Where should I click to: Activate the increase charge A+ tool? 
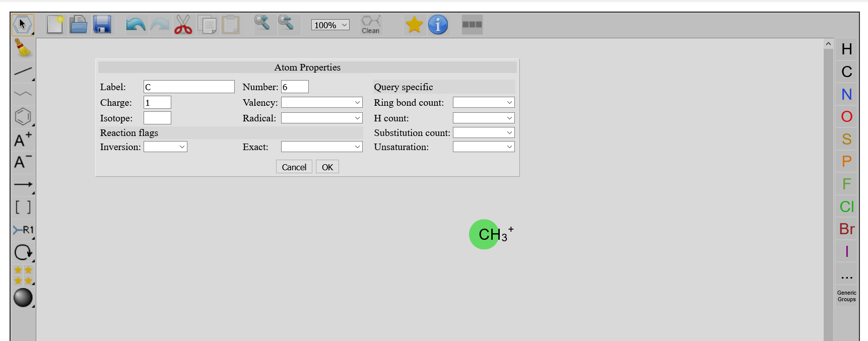pos(22,140)
